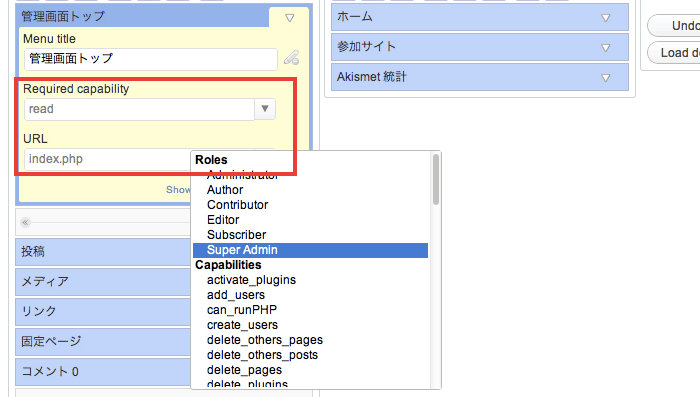Expand the ホーム submenu item triangle

pos(606,18)
